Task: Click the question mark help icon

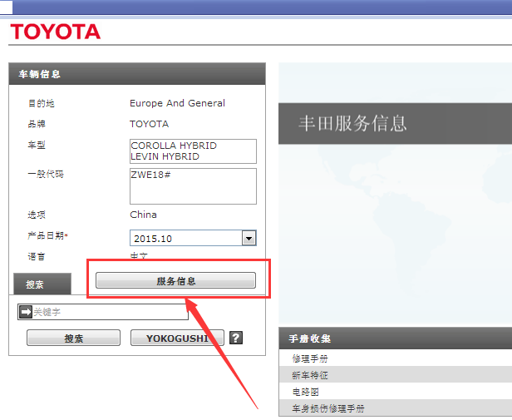Action: [236, 338]
